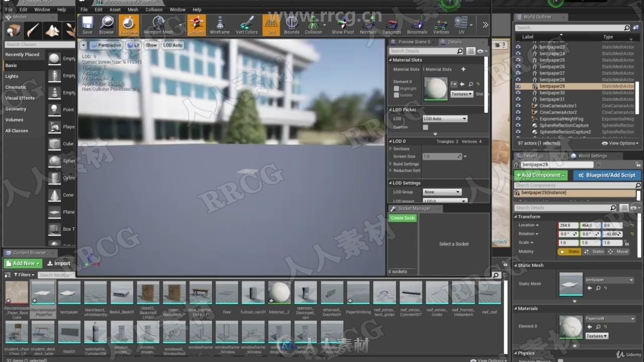644x362 pixels.
Task: Open the UV channel display
Action: tap(460, 25)
